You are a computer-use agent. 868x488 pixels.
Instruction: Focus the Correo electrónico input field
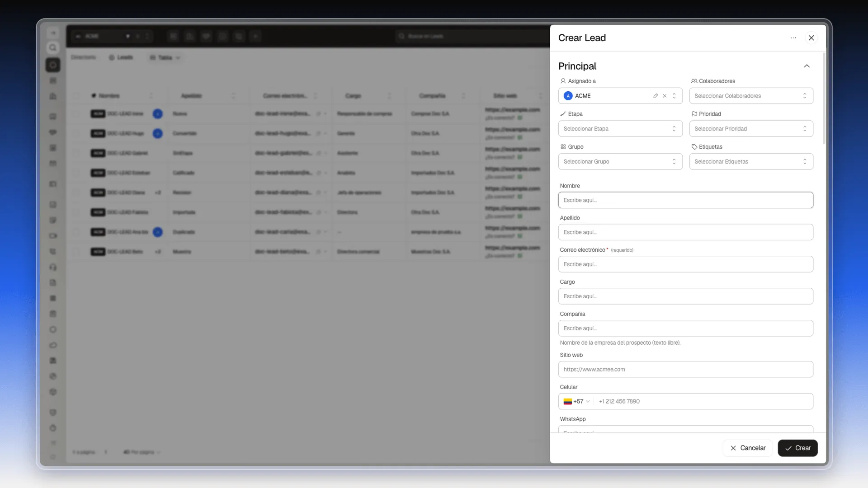685,264
